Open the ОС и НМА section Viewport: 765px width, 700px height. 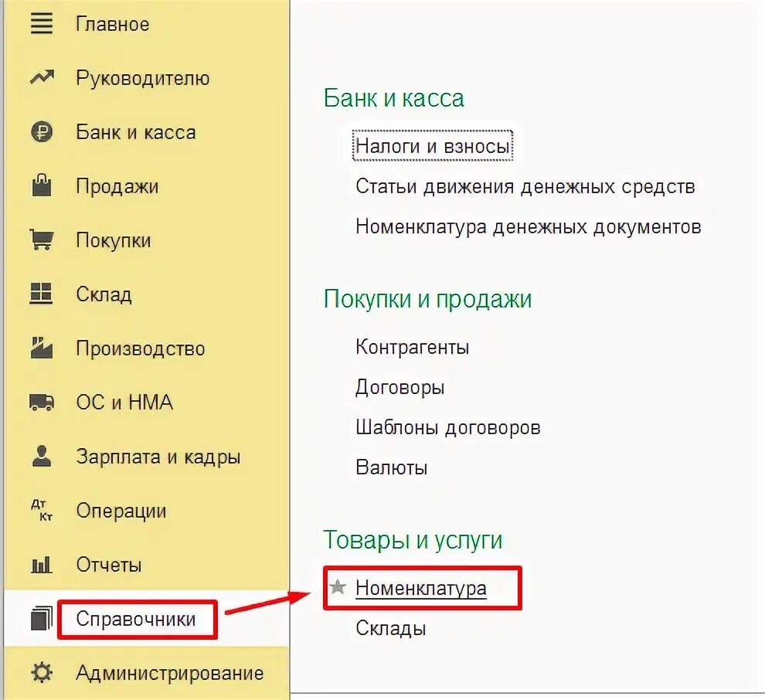[x=124, y=403]
